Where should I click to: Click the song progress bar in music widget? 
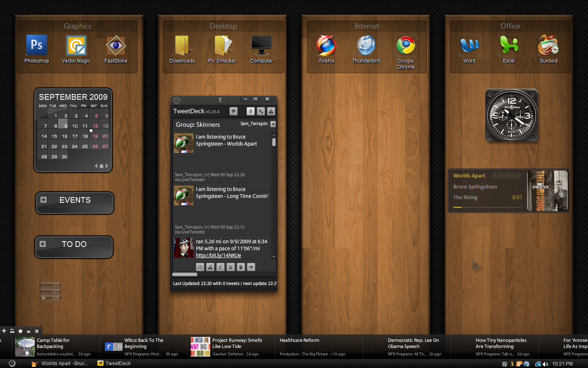pyautogui.click(x=488, y=207)
